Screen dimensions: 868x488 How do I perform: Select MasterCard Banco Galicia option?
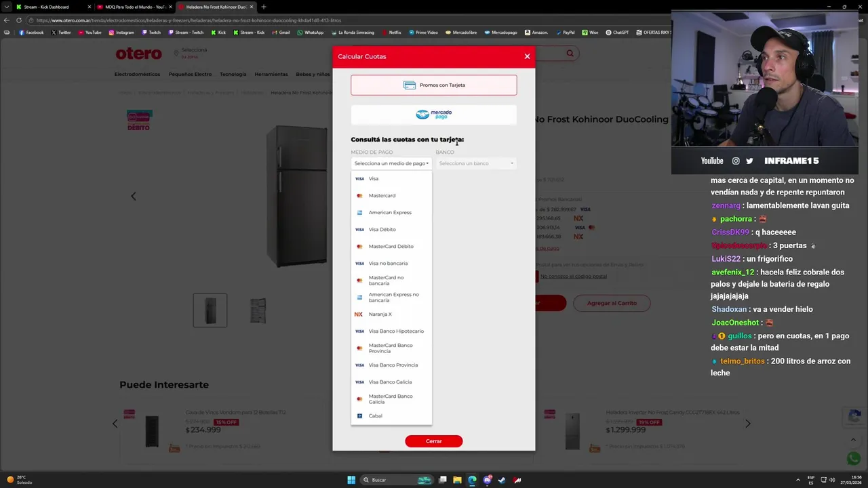391,399
